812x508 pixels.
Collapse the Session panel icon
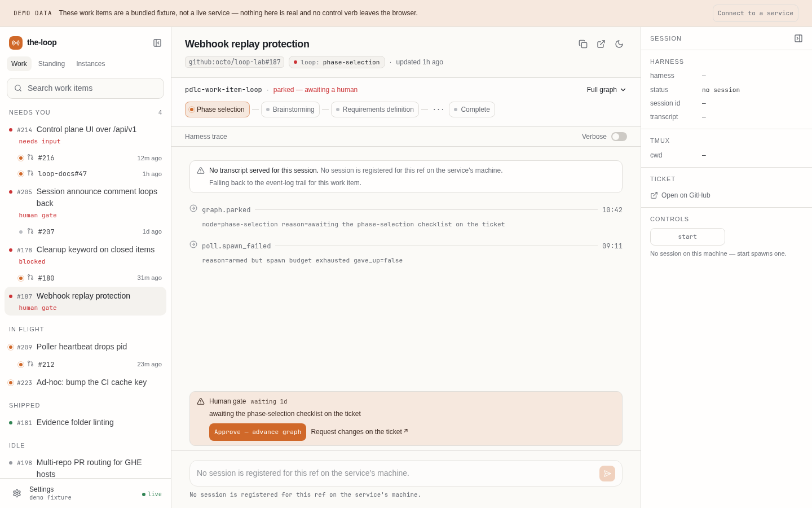pyautogui.click(x=798, y=38)
